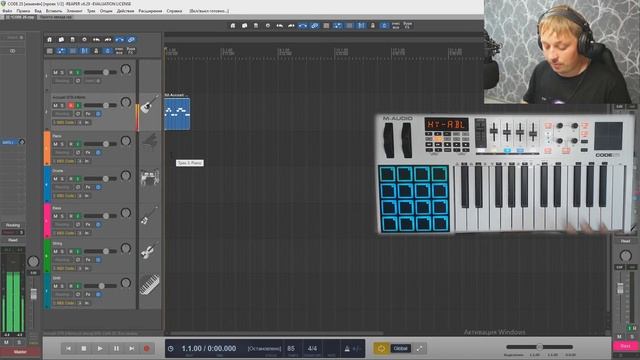Click the grid icon at start of second toolbar row
This screenshot has height=360, width=640.
[x=49, y=51]
